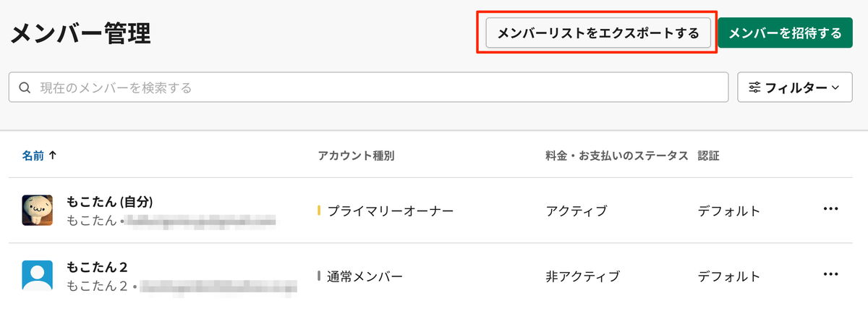The height and width of the screenshot is (322, 868).
Task: Focus the 現在のメンバーを検索する search field
Action: click(368, 88)
